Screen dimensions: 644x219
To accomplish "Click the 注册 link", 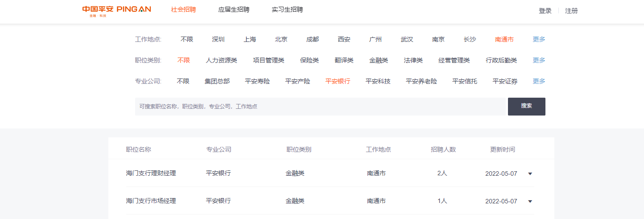I will (x=571, y=11).
